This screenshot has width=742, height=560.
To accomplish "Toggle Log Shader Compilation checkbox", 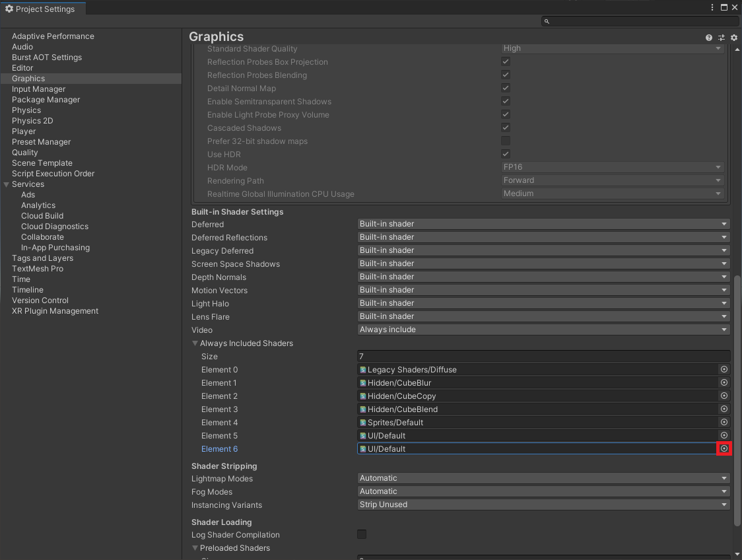I will click(x=362, y=534).
